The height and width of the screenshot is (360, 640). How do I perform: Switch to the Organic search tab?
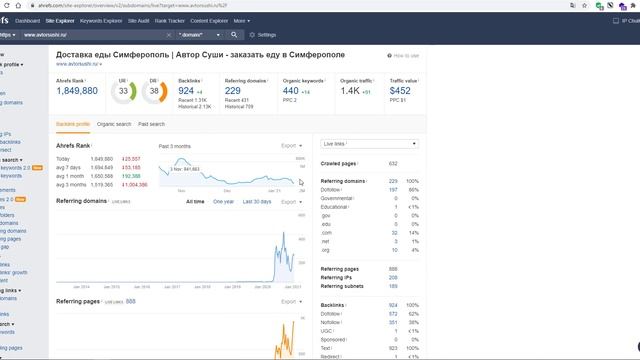coord(114,124)
